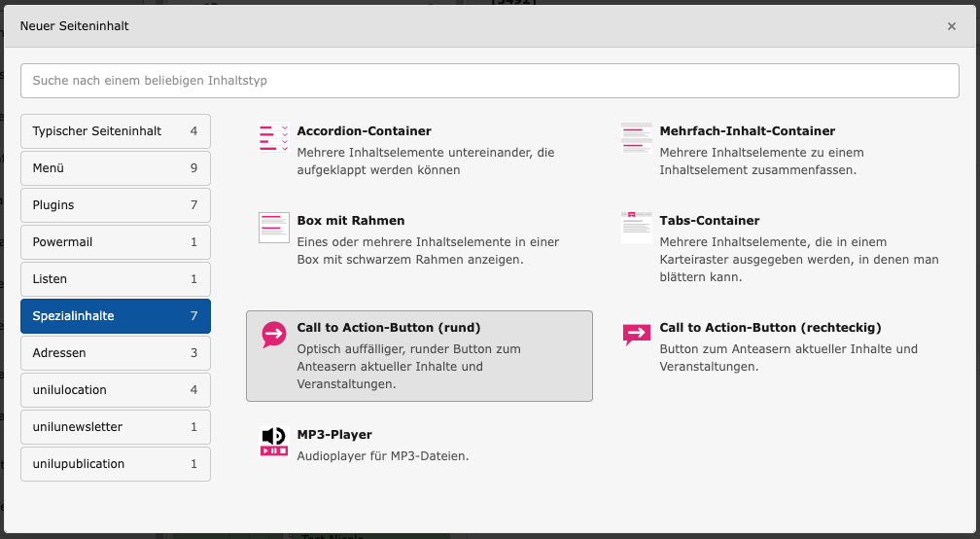Pick the Tabs-Container icon
The image size is (980, 539).
point(637,228)
